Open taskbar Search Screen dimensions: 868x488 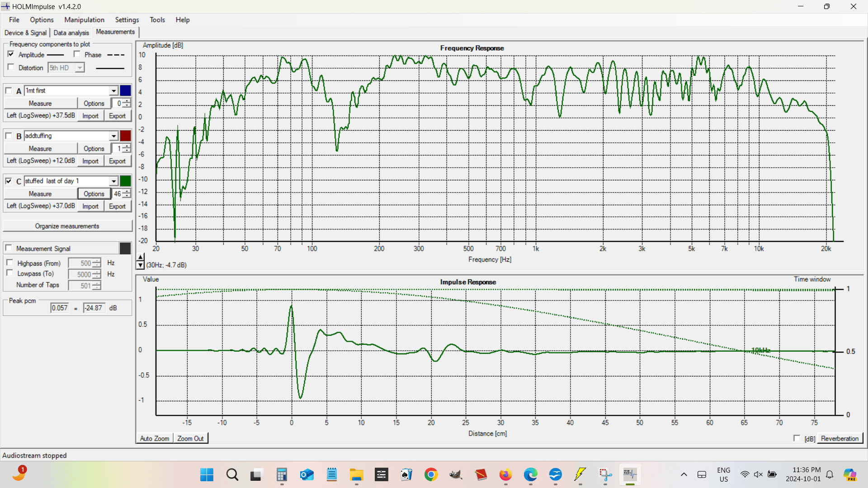[232, 474]
